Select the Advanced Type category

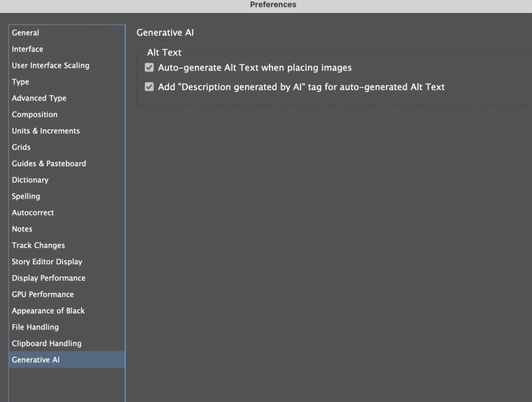(x=39, y=98)
